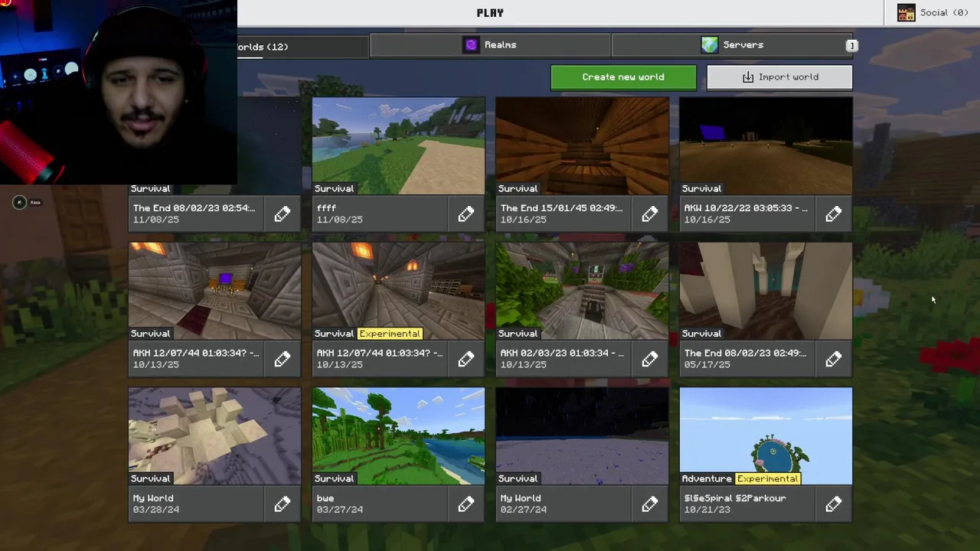Edit My World dated 03/28/24
This screenshot has width=980, height=551.
pyautogui.click(x=283, y=504)
